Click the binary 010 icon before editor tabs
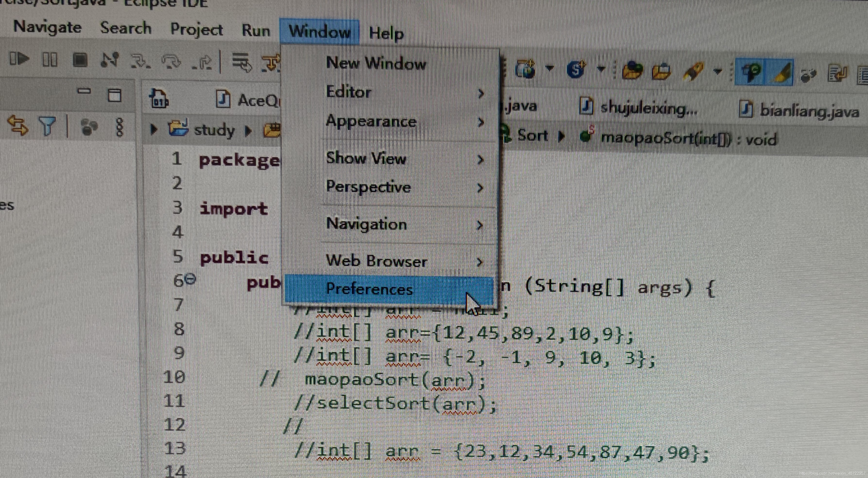 159,99
